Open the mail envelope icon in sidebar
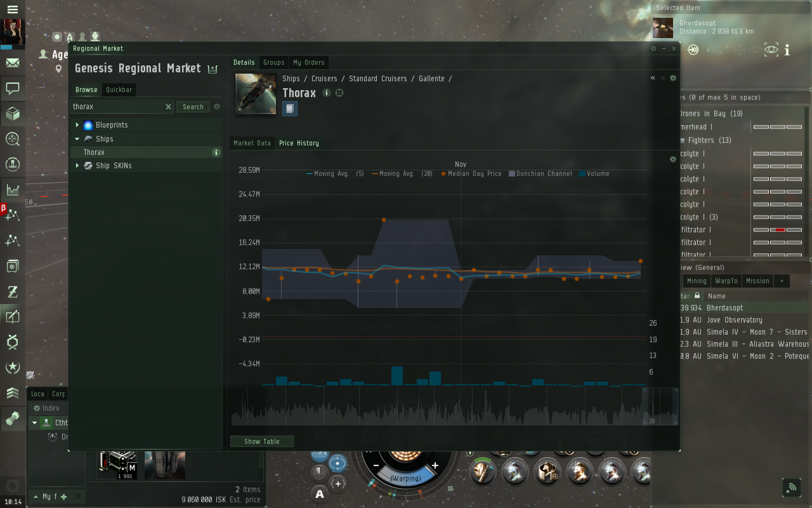Screen dimensions: 812x508 (13, 63)
